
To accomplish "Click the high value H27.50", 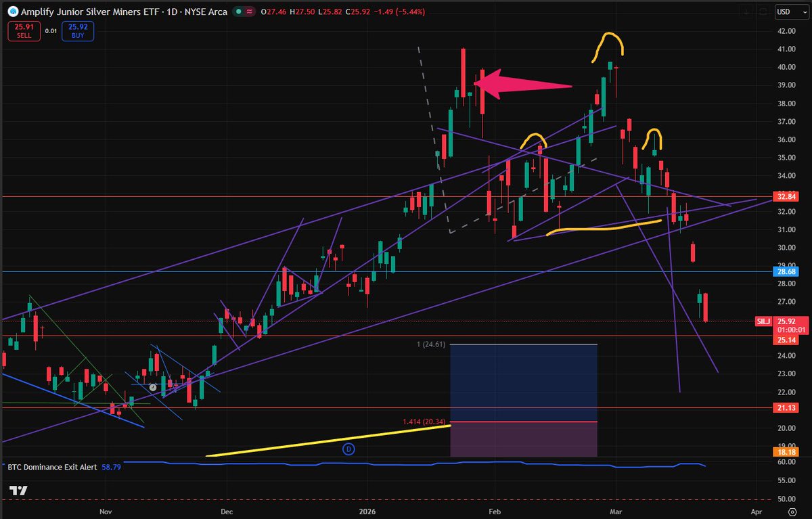I will [301, 12].
